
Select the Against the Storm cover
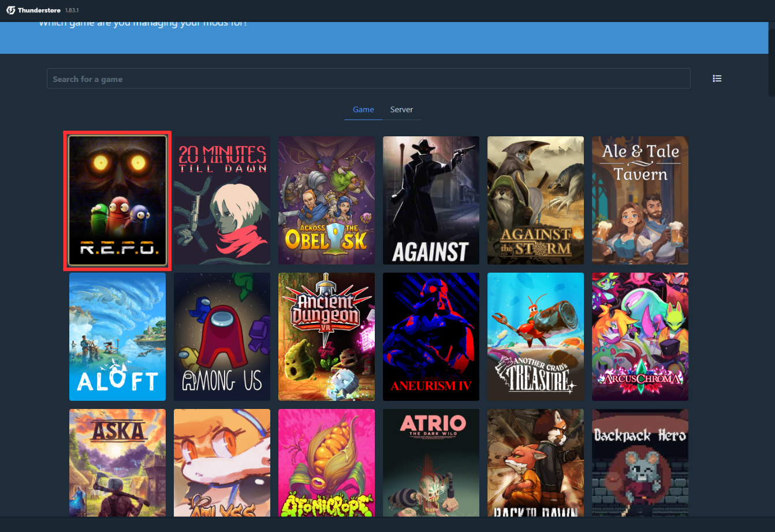[x=535, y=200]
